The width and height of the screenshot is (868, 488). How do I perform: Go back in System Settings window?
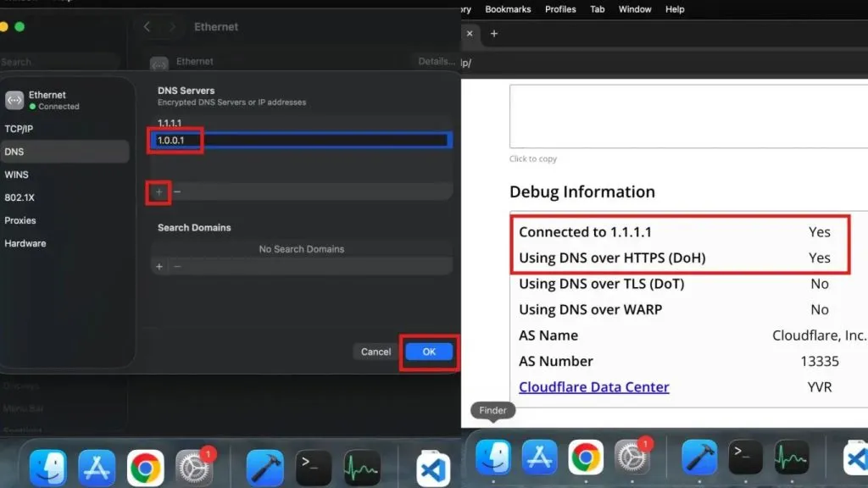[x=147, y=26]
